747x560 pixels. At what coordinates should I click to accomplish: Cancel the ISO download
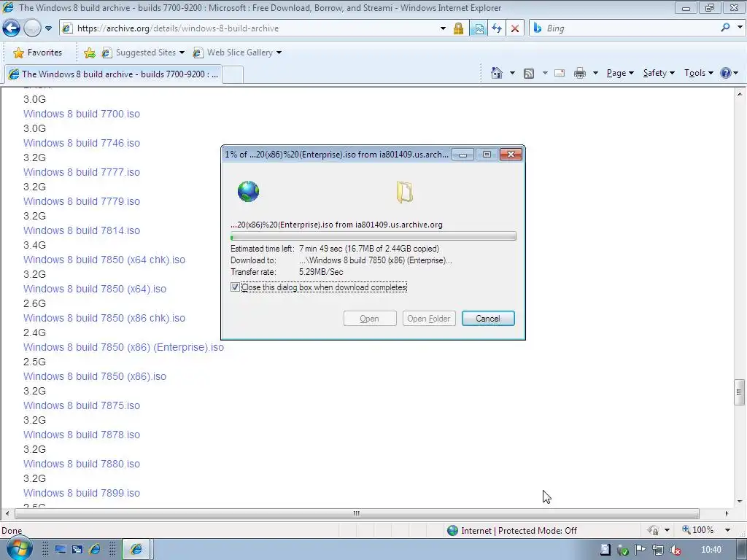click(x=488, y=319)
